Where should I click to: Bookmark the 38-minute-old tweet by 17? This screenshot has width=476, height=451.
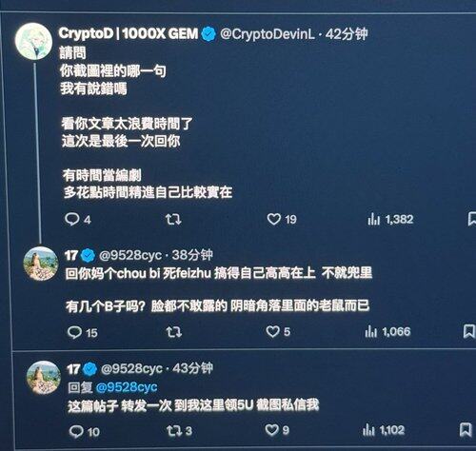[x=469, y=332]
